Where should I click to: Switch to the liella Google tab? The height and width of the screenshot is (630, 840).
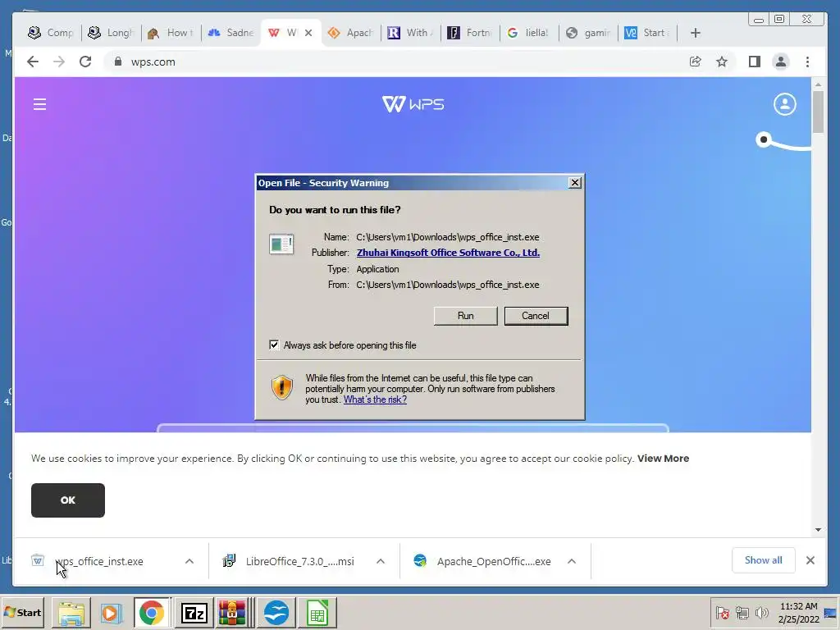point(528,33)
